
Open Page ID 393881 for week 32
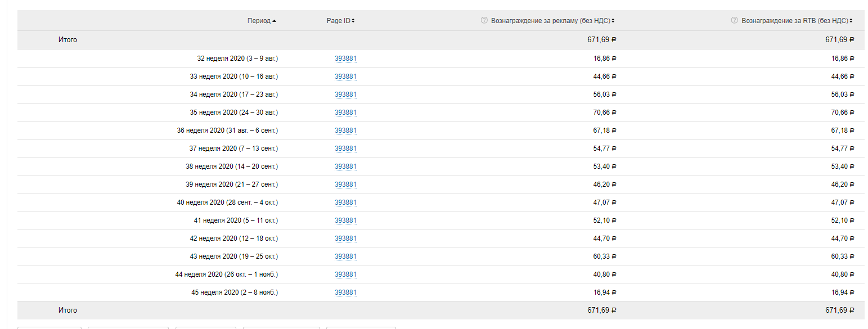point(345,58)
